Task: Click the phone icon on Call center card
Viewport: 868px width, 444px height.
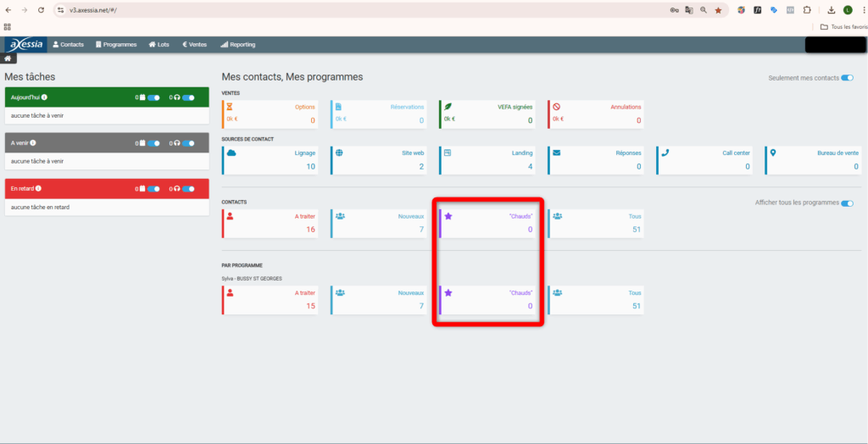Action: click(x=665, y=153)
